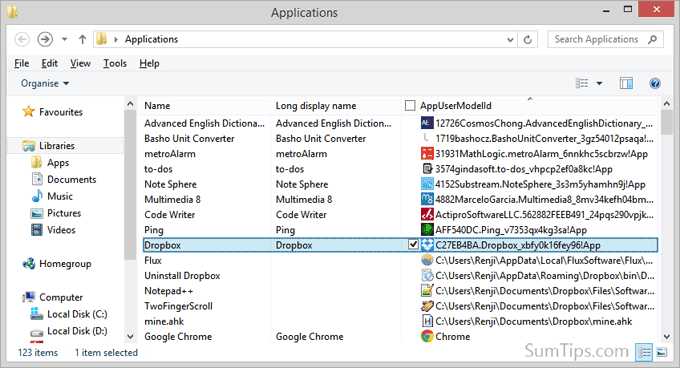680x368 pixels.
Task: Click the green Ping app icon
Action: [427, 229]
